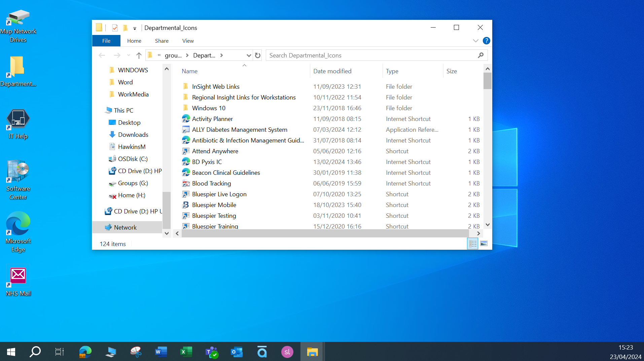Screen dimensions: 644x361
Task: Switch to the Home ribbon tab
Action: click(134, 41)
